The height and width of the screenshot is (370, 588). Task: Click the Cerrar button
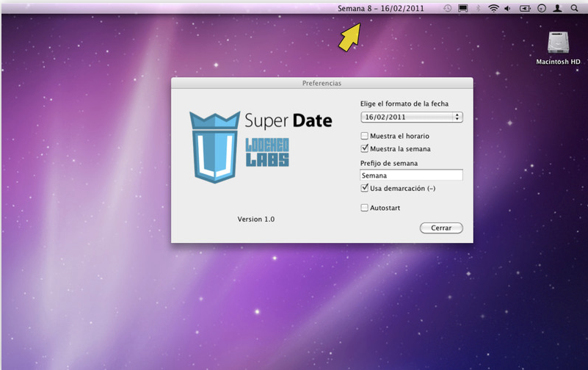coord(441,228)
